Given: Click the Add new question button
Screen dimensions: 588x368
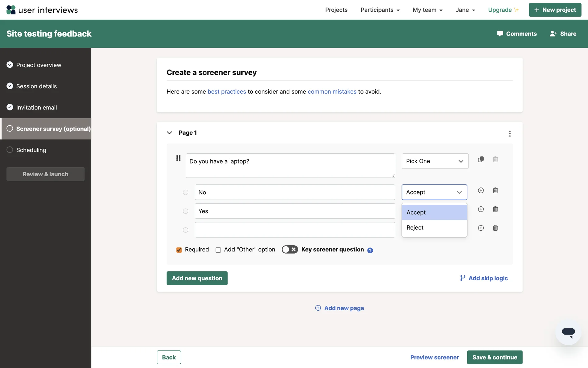Looking at the screenshot, I should pyautogui.click(x=197, y=278).
